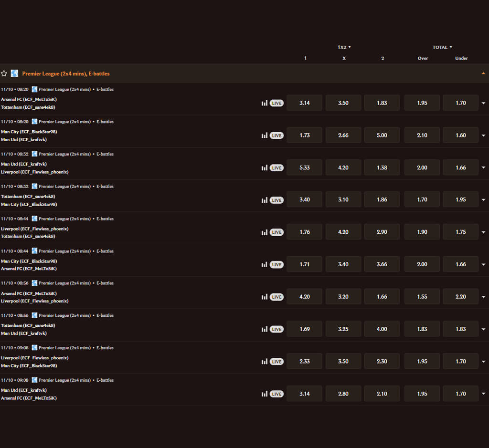
Task: Click the small league icon above Man Utd vs Arsenal FC
Action: point(34,380)
